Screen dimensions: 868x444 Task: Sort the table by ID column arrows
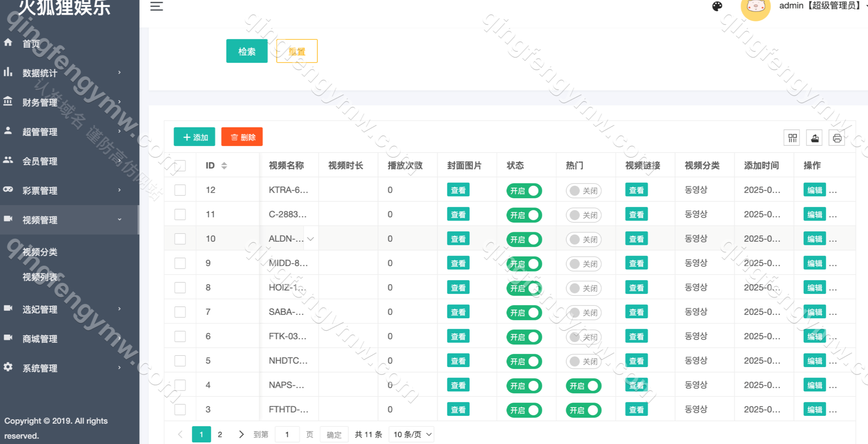(x=224, y=165)
